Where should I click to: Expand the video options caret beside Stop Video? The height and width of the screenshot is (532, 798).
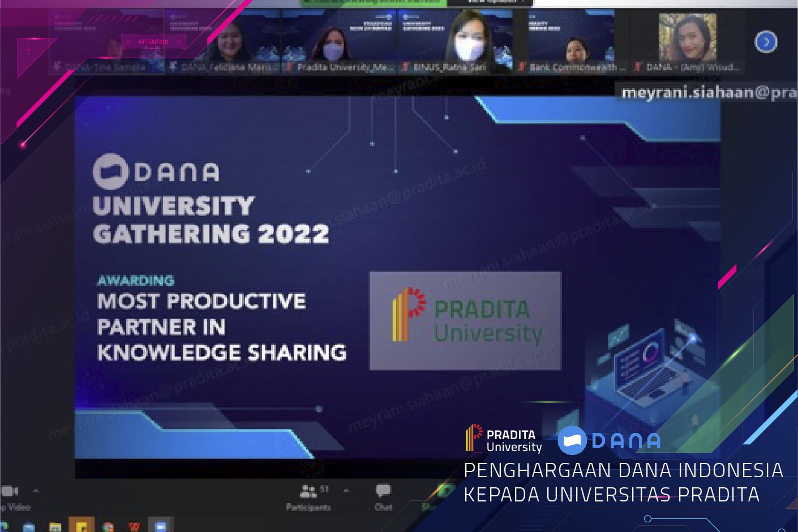pos(36,491)
